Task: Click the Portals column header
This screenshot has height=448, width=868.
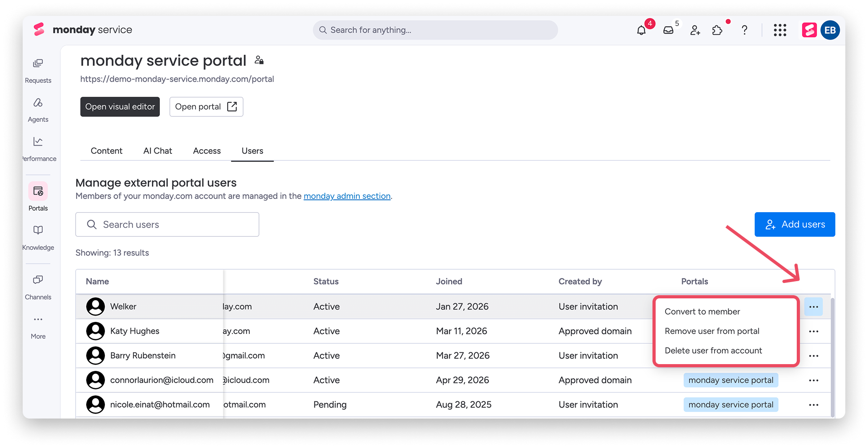Action: pos(695,282)
